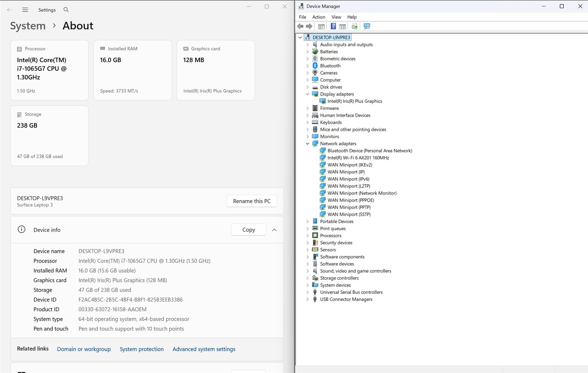Click the Forward arrow in Device Manager toolbar

(309, 26)
